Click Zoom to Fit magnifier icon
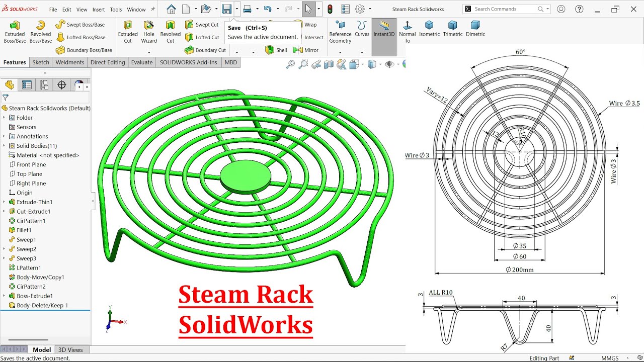 [x=290, y=64]
